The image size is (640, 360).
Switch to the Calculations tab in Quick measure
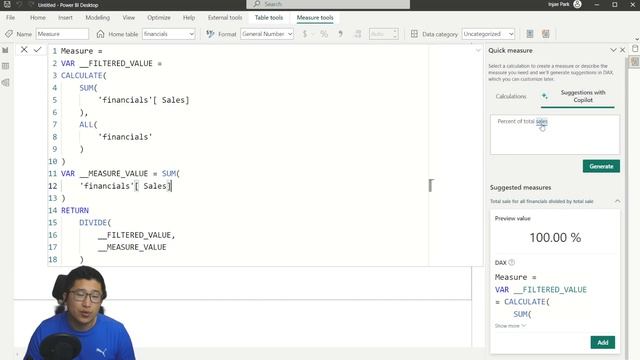[511, 96]
